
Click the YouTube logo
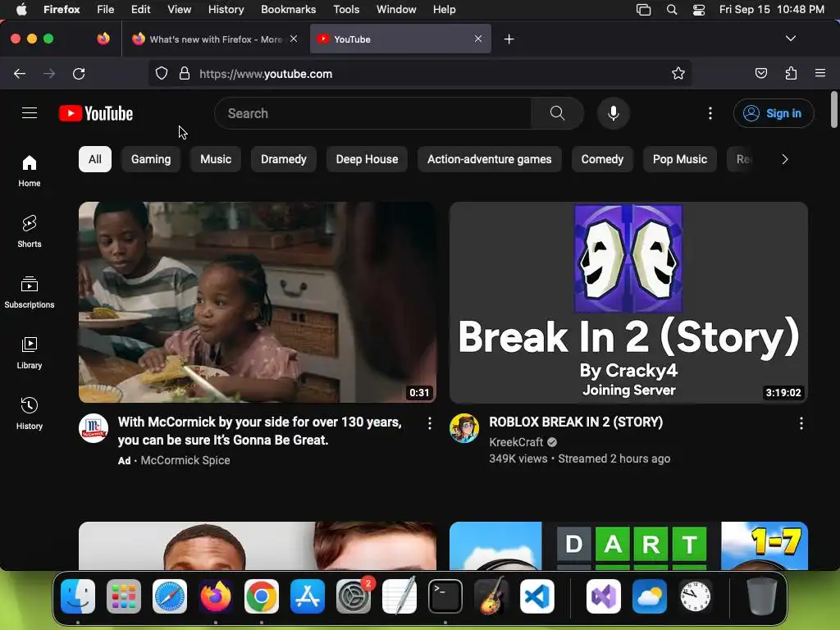pos(96,113)
